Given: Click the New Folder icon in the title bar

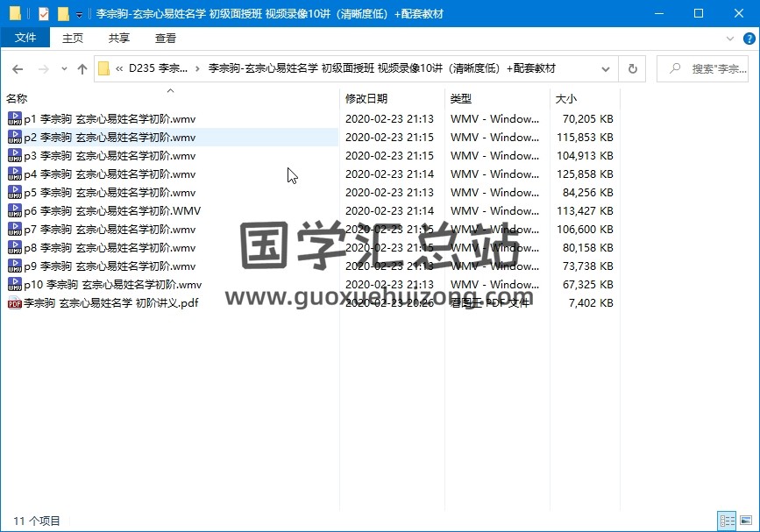Looking at the screenshot, I should click(x=63, y=14).
